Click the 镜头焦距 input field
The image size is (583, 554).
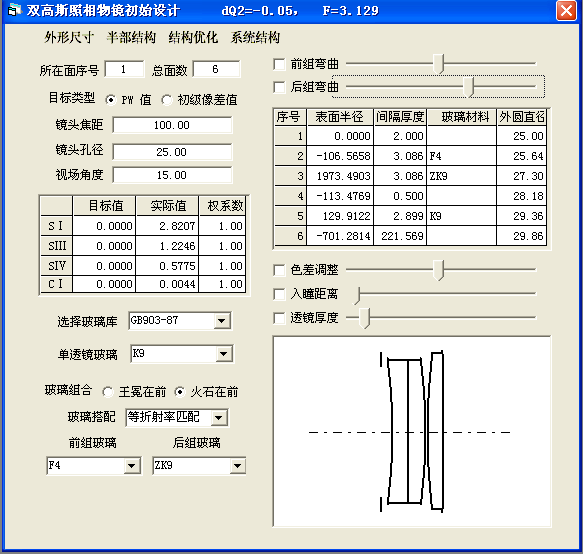[x=172, y=125]
